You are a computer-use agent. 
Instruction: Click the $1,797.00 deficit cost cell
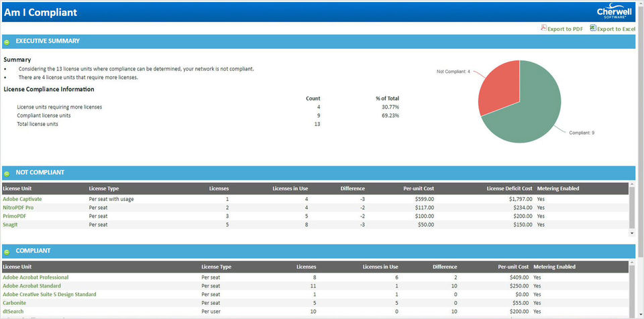click(521, 199)
